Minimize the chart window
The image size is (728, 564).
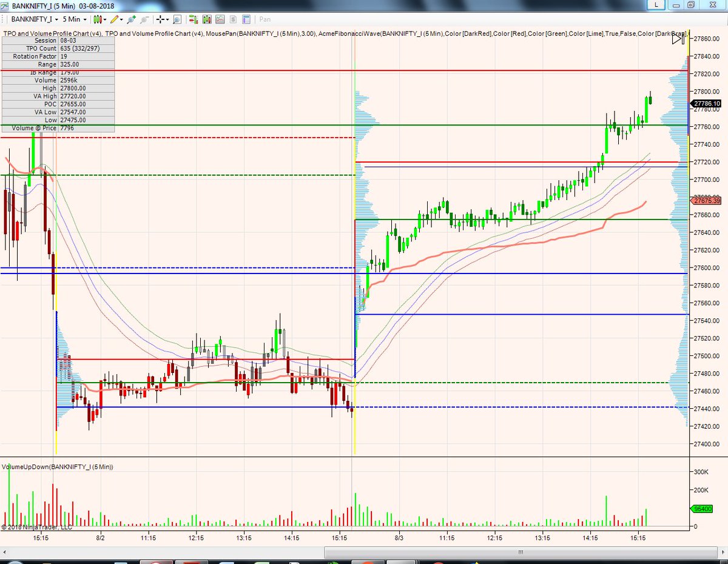[677, 5]
